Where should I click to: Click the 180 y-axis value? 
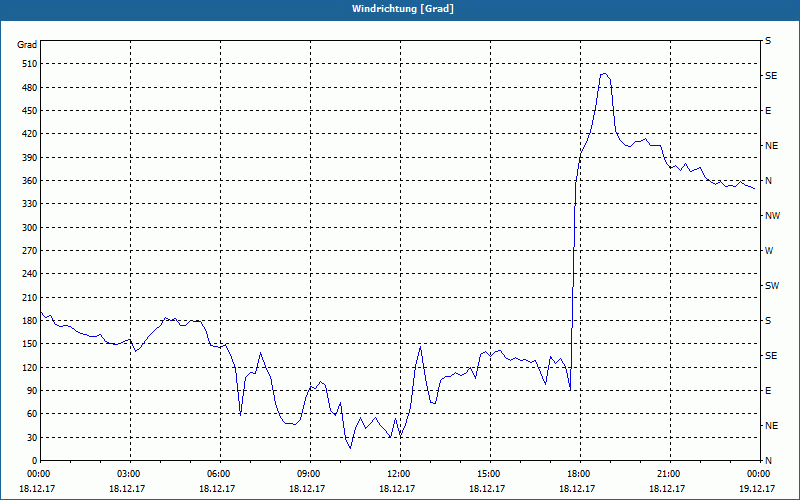click(30, 321)
